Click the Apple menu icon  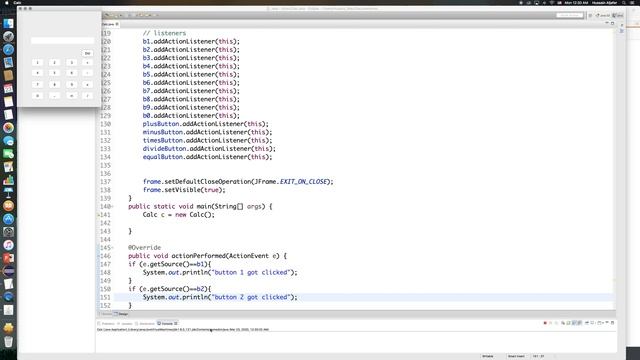point(6,2)
